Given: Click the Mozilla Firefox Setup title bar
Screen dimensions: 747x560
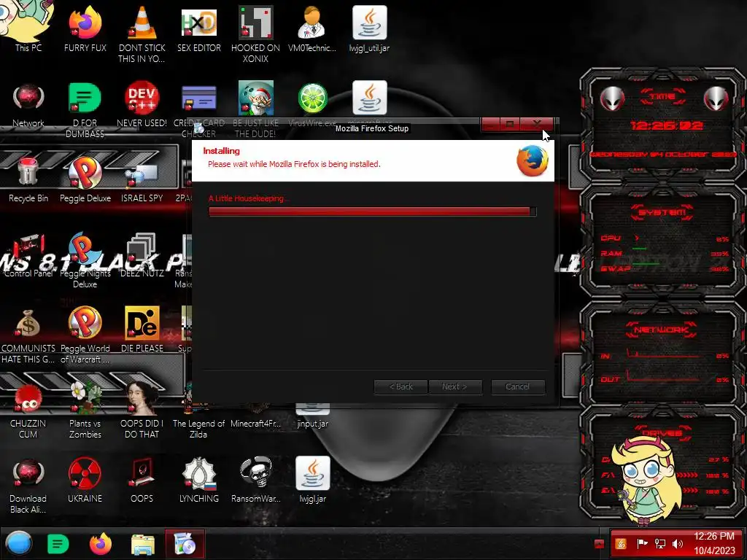Looking at the screenshot, I should pyautogui.click(x=371, y=128).
